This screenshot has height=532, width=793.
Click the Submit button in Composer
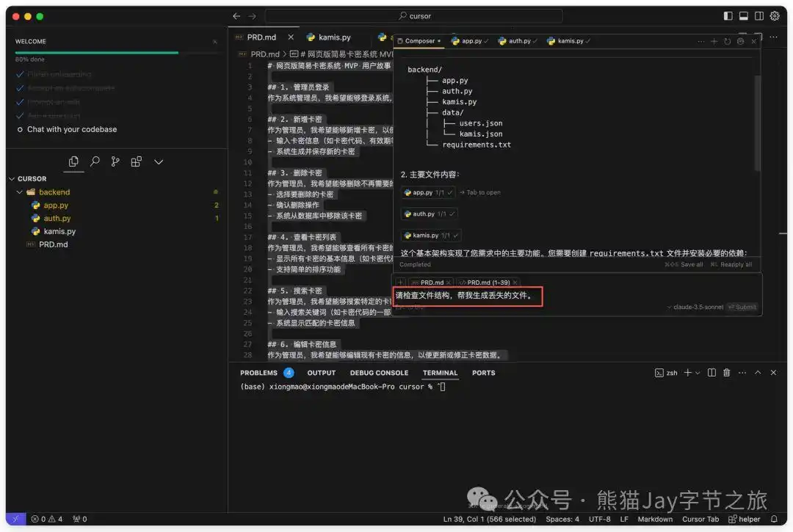point(742,307)
